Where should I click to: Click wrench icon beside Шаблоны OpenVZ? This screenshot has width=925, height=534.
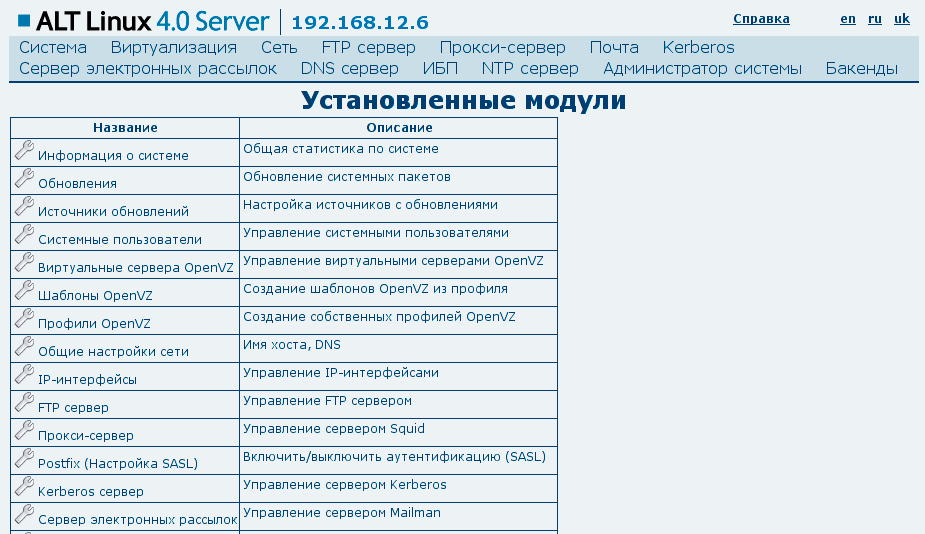point(24,290)
